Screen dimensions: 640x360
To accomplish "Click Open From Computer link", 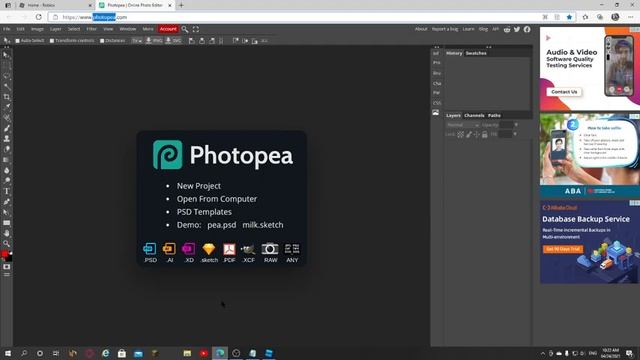I will (x=217, y=199).
